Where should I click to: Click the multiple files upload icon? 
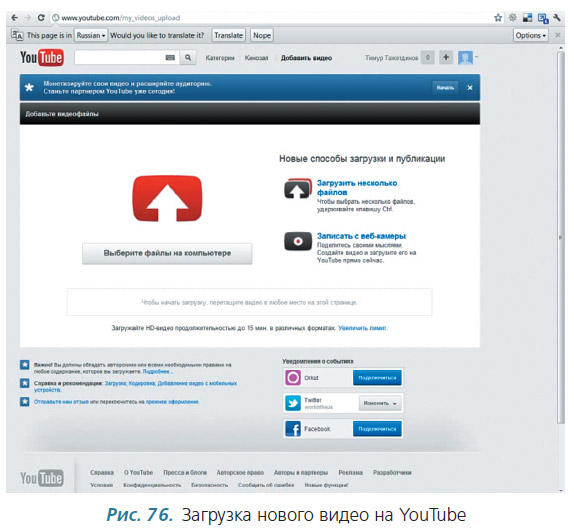[x=298, y=189]
